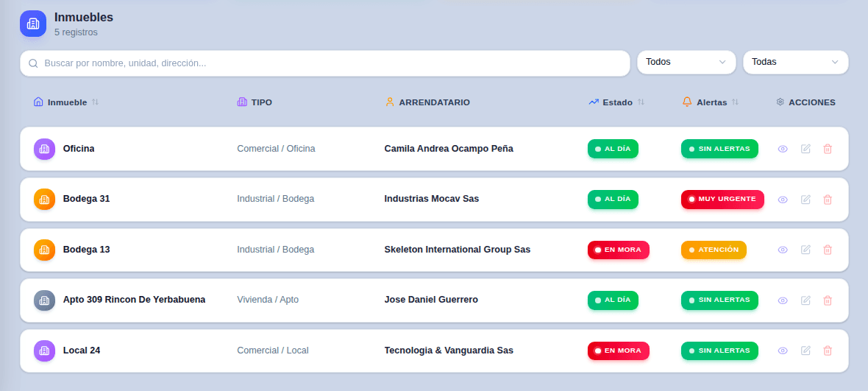
Task: Open edit for Local 24 row
Action: tap(805, 351)
